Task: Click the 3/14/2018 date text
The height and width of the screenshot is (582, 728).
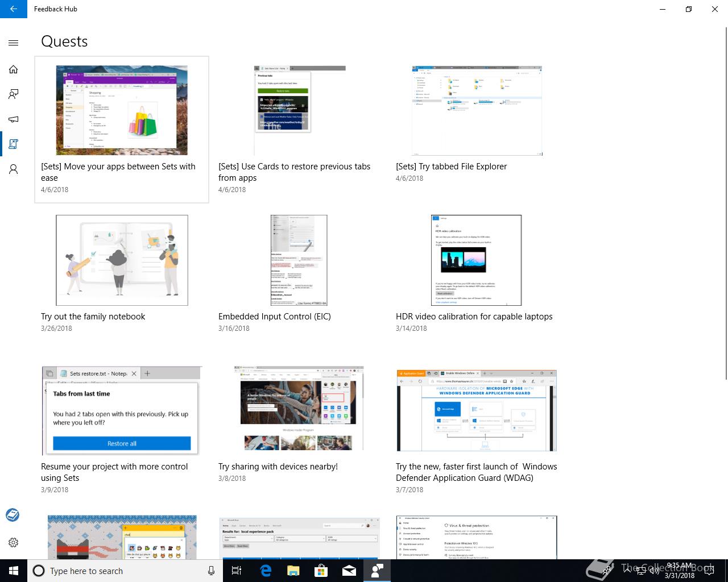Action: click(x=411, y=329)
